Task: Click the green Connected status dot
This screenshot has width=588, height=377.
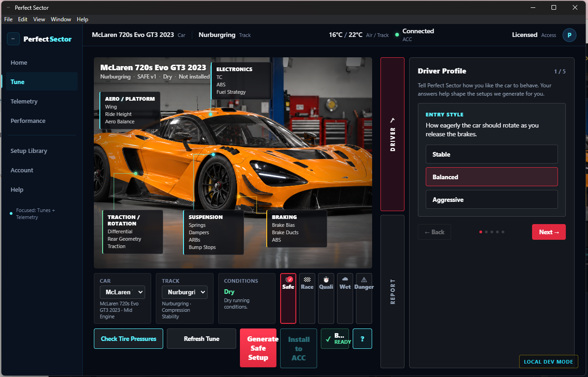Action: 397,35
